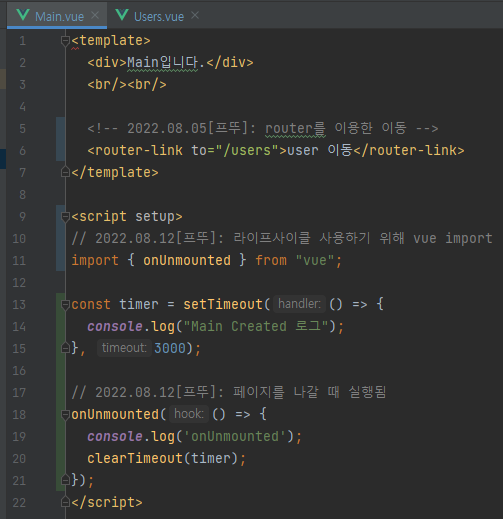Click line number 11 in gutter
This screenshot has width=503, height=519.
coord(19,260)
